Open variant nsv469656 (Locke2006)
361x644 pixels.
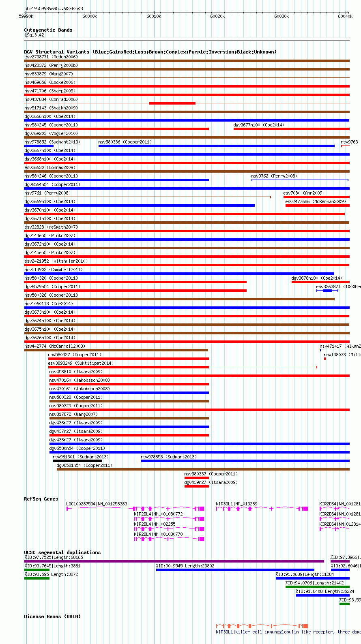(50, 82)
